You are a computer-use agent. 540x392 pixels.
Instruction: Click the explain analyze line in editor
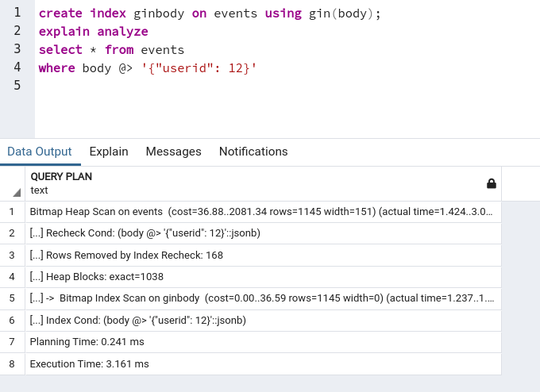(x=93, y=32)
